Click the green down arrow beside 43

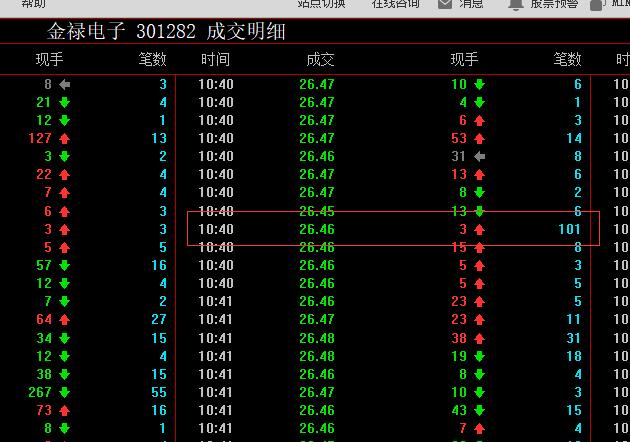(x=479, y=410)
